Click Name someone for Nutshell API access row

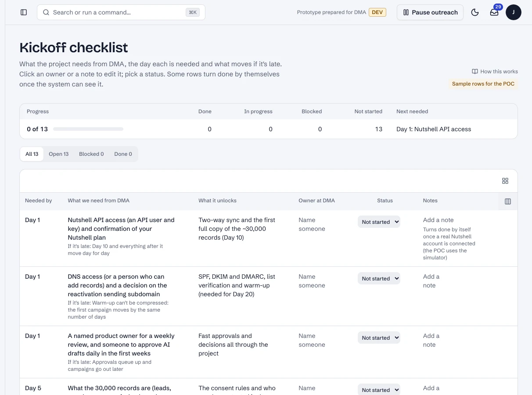(312, 224)
